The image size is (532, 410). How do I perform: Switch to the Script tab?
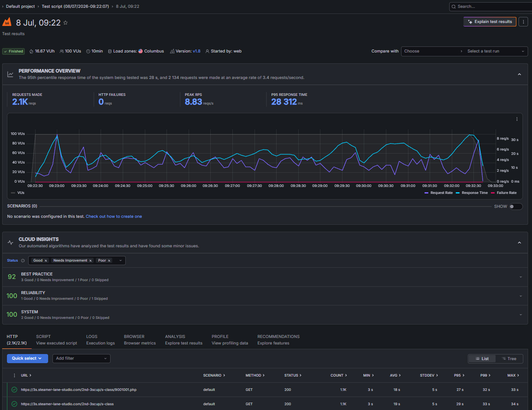56,340
